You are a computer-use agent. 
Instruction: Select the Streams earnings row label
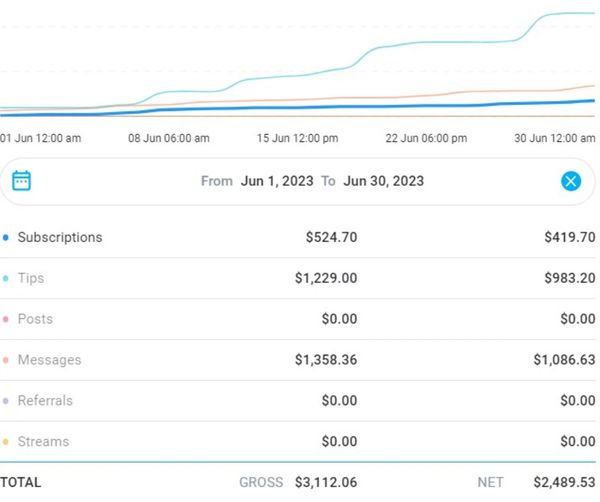(43, 442)
